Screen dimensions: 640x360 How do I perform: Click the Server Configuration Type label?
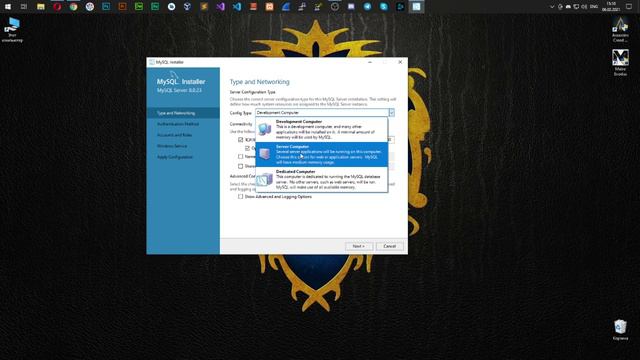point(253,92)
